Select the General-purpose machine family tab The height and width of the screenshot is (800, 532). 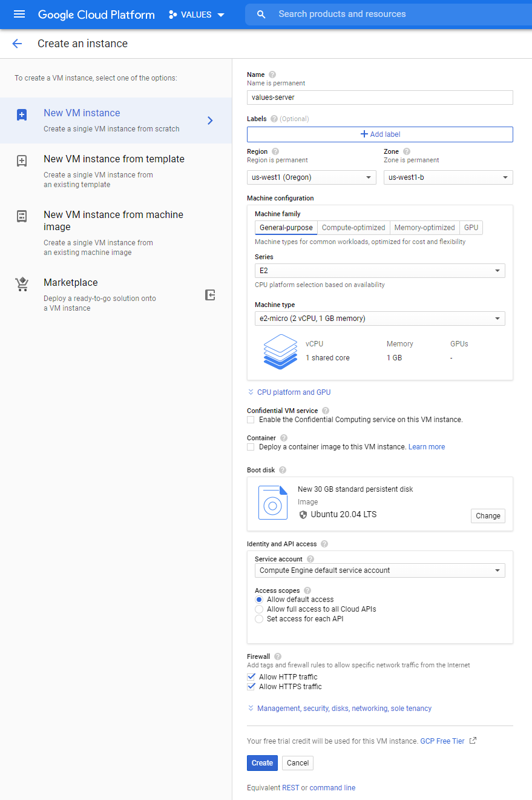pos(286,228)
